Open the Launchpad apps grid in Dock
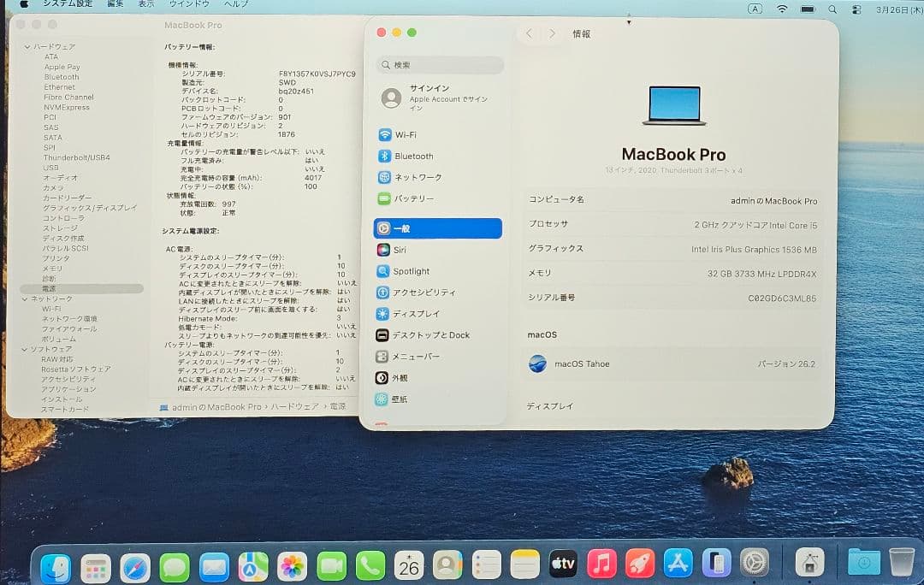This screenshot has width=924, height=585. 96,567
